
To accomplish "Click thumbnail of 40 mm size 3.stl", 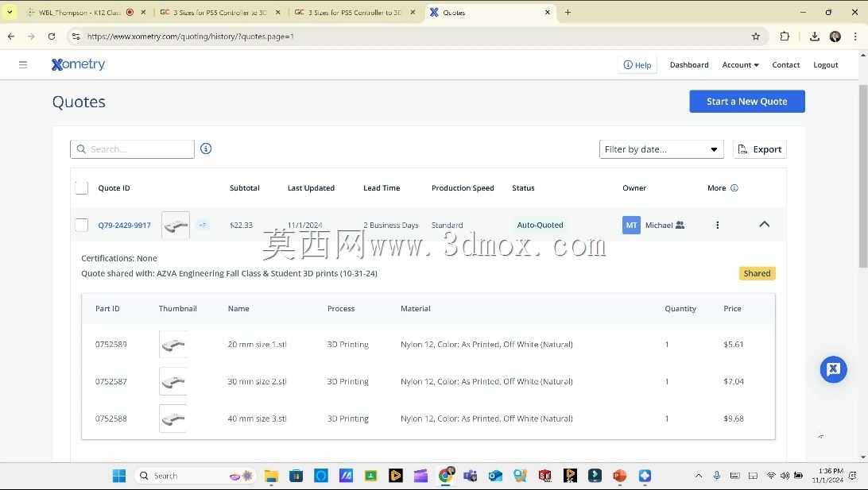I will 173,419.
